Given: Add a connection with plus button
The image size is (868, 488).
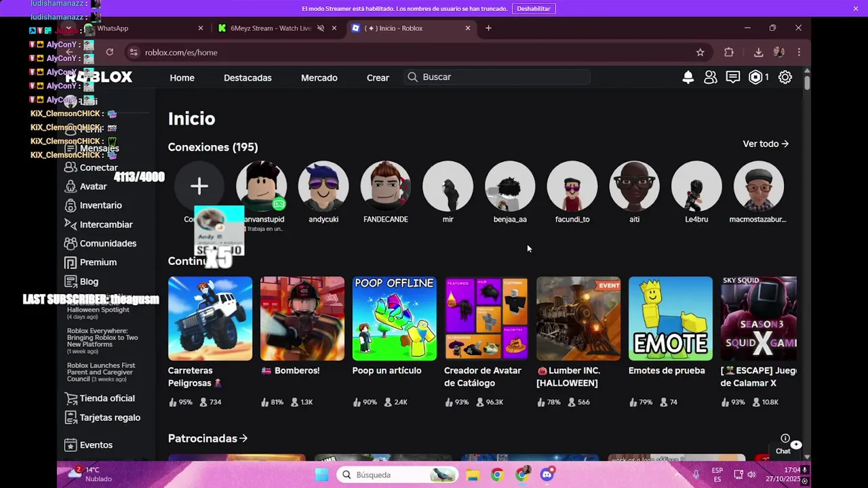Looking at the screenshot, I should point(199,186).
